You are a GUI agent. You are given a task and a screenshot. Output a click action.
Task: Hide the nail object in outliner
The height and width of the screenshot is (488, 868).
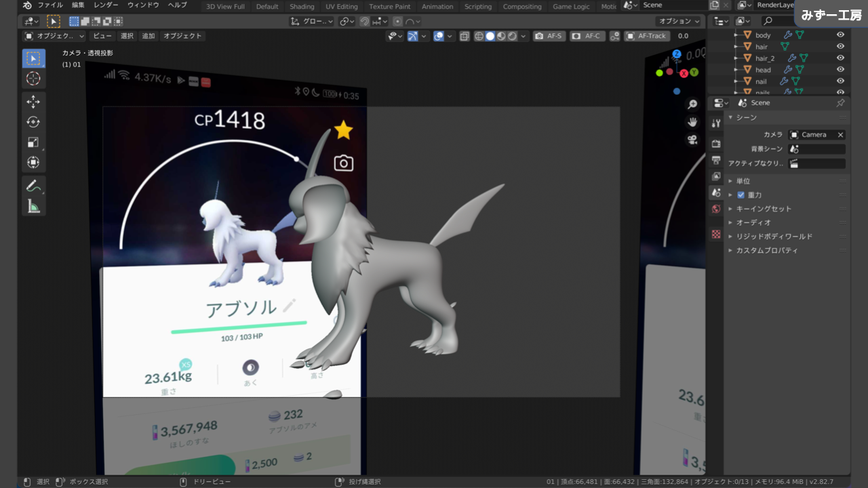pyautogui.click(x=840, y=81)
